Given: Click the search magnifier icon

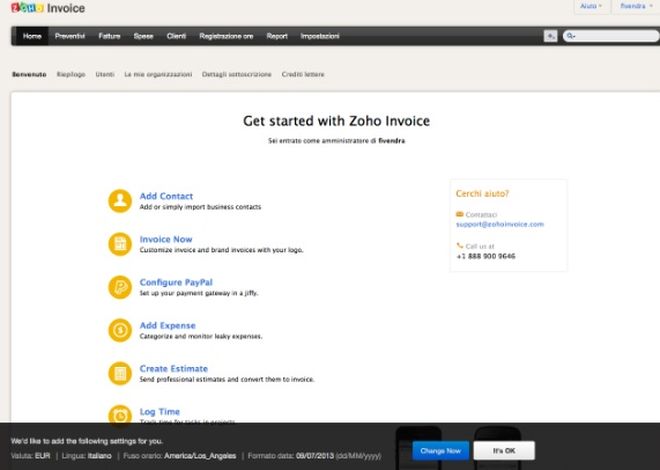Looking at the screenshot, I should tap(570, 36).
